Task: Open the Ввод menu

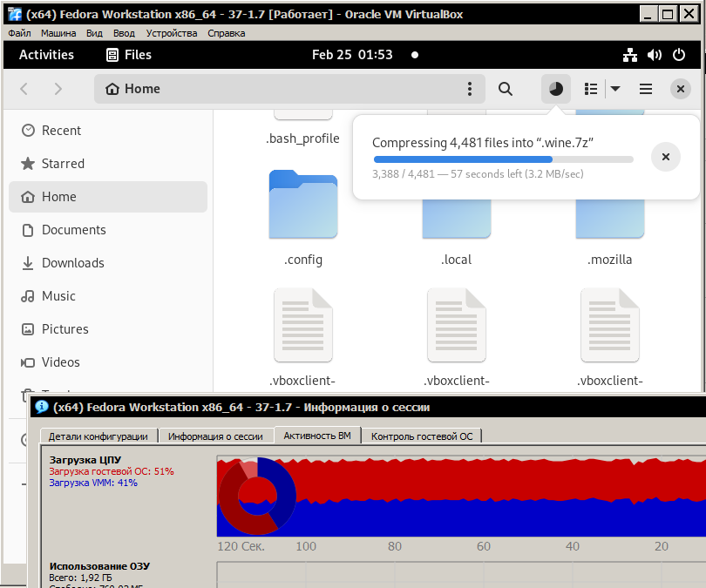Action: click(124, 33)
